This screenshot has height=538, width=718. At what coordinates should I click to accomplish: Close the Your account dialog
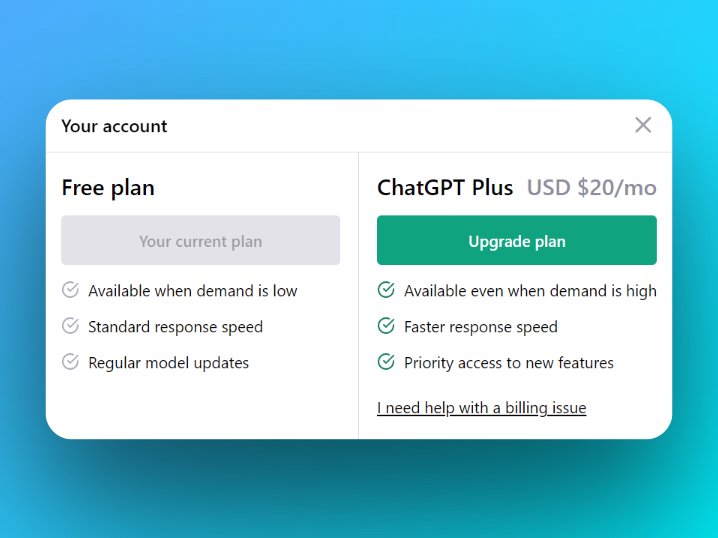point(643,125)
